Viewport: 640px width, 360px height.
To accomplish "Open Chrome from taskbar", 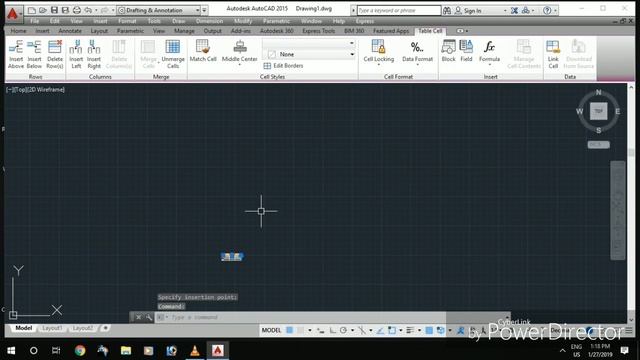I will [x=80, y=351].
